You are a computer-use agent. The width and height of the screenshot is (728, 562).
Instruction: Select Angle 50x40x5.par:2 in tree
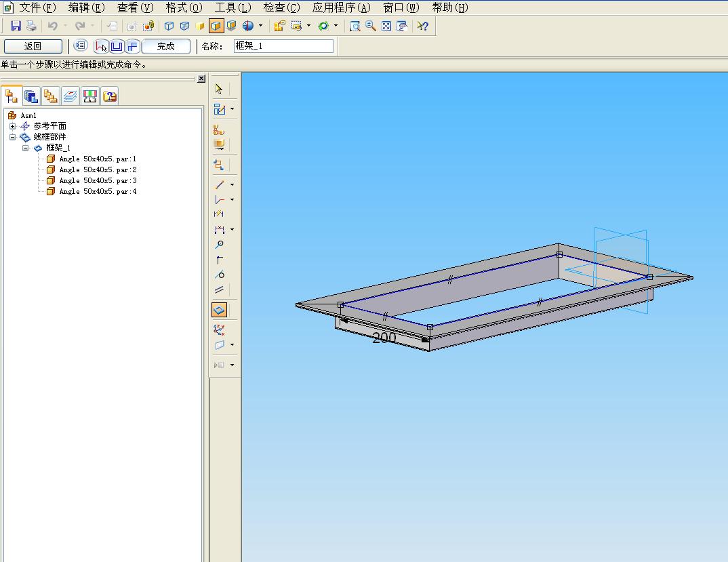(98, 169)
